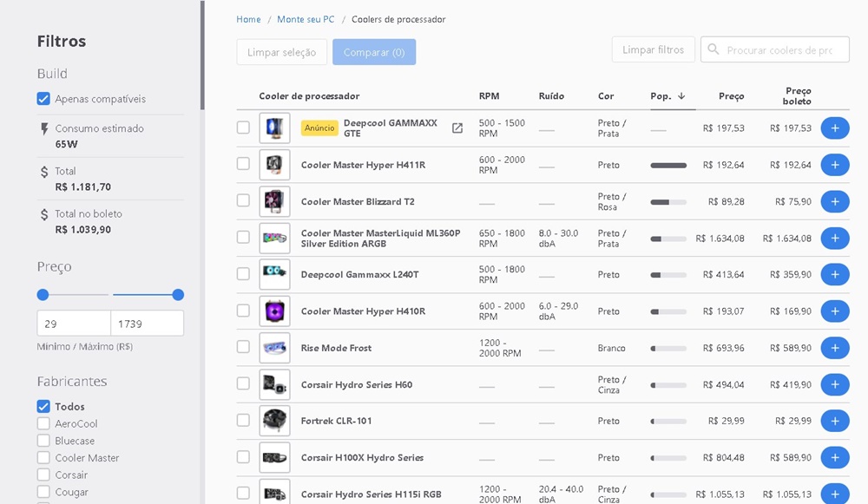Viewport: 868px width, 504px height.
Task: Click Limpar seleção button
Action: click(282, 52)
